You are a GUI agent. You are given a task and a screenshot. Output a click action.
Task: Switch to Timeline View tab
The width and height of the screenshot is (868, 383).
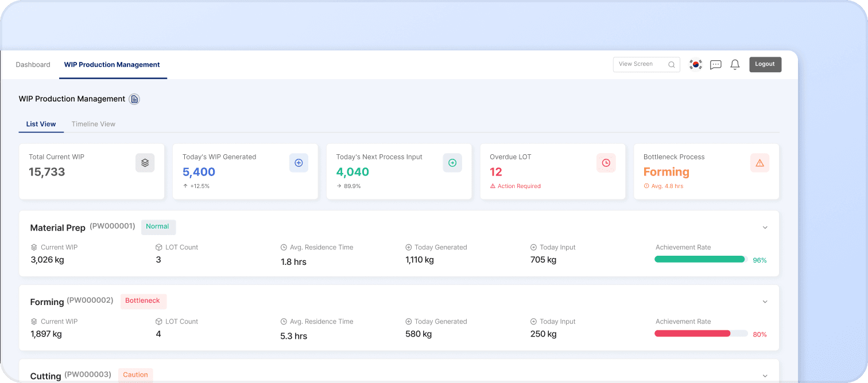(x=94, y=124)
